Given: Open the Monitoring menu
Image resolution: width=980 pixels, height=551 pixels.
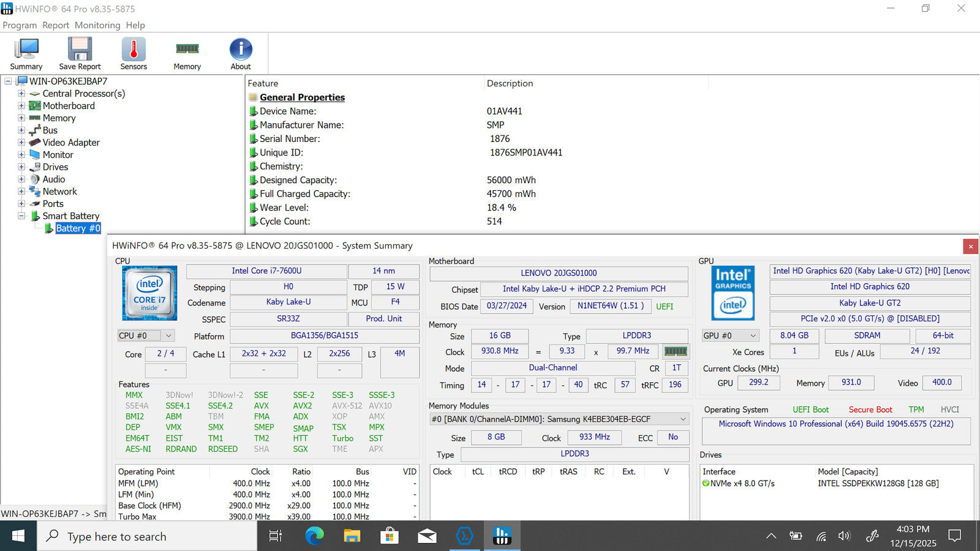Looking at the screenshot, I should [97, 25].
